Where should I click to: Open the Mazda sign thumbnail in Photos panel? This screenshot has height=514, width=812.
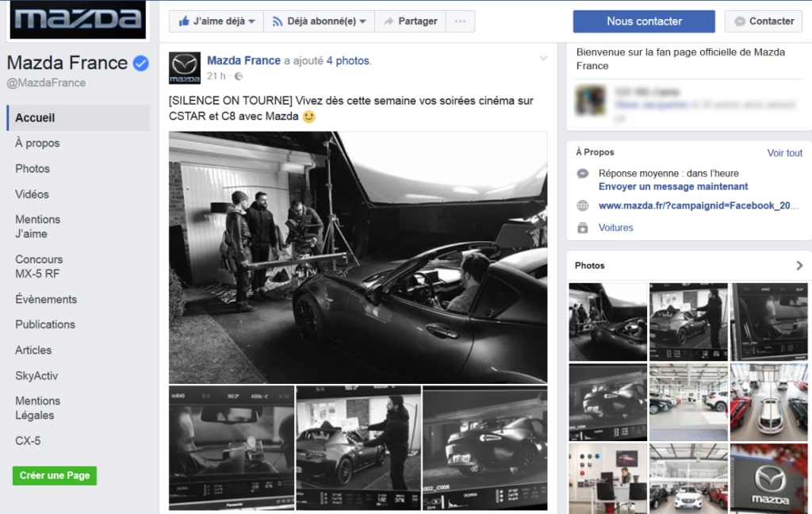(x=769, y=478)
